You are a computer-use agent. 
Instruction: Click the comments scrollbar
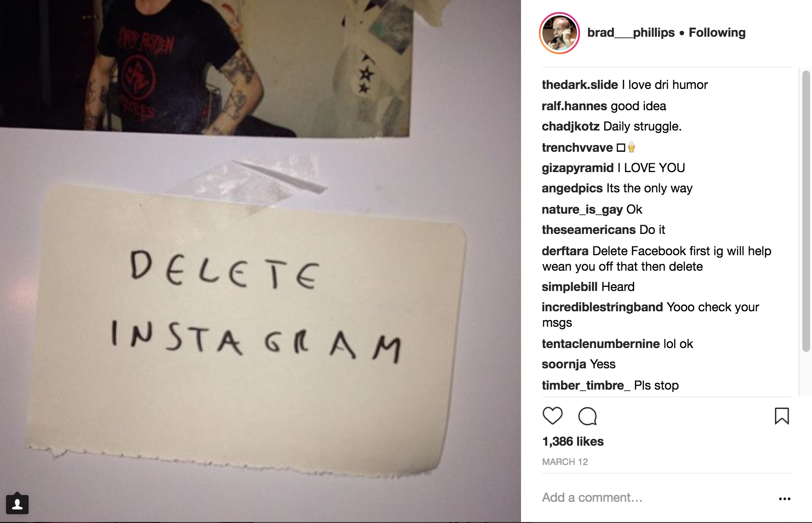click(806, 211)
